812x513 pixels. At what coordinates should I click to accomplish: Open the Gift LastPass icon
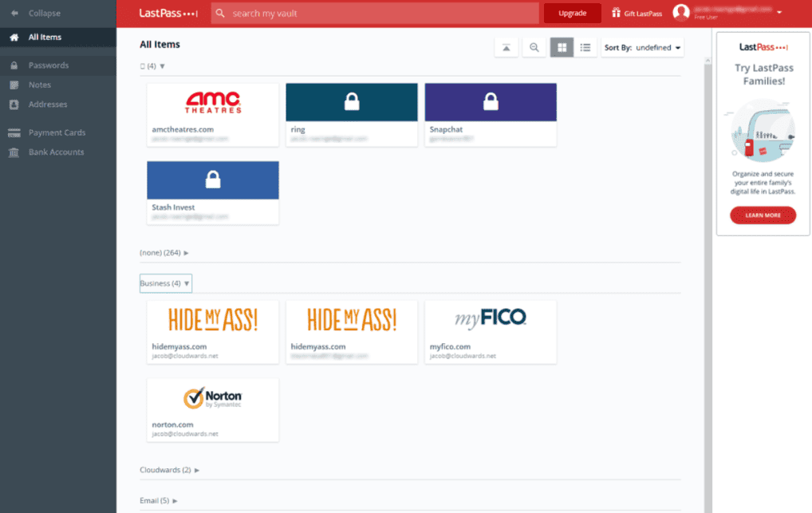pos(616,13)
